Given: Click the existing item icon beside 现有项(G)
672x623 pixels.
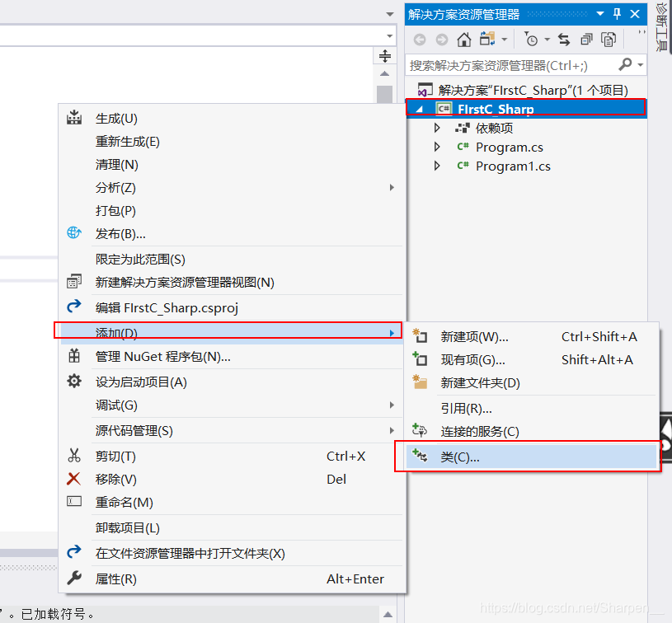Looking at the screenshot, I should (420, 359).
